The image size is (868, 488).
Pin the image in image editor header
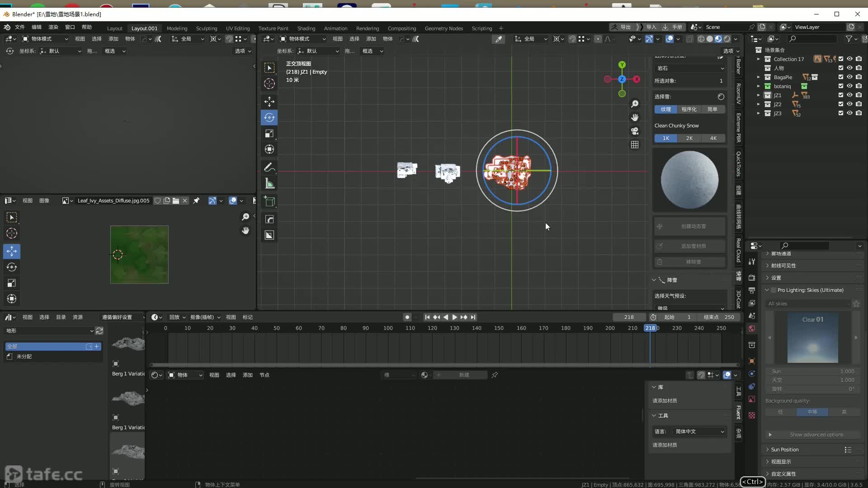(x=196, y=201)
